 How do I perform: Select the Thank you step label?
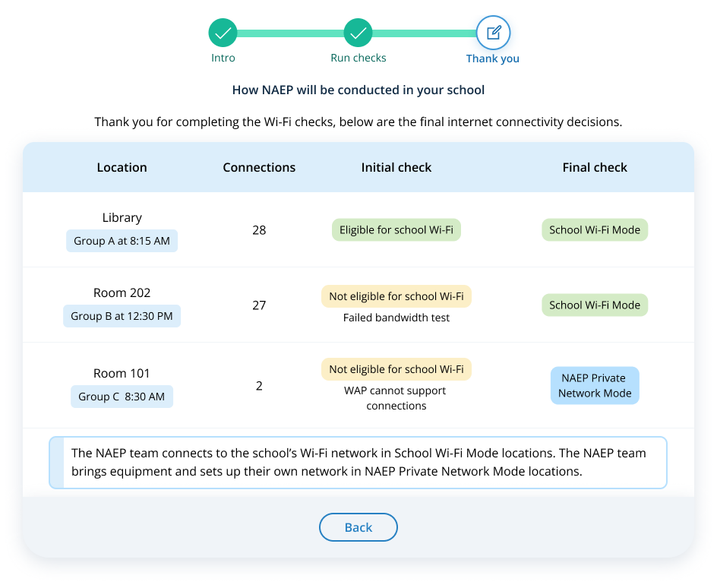click(x=493, y=58)
